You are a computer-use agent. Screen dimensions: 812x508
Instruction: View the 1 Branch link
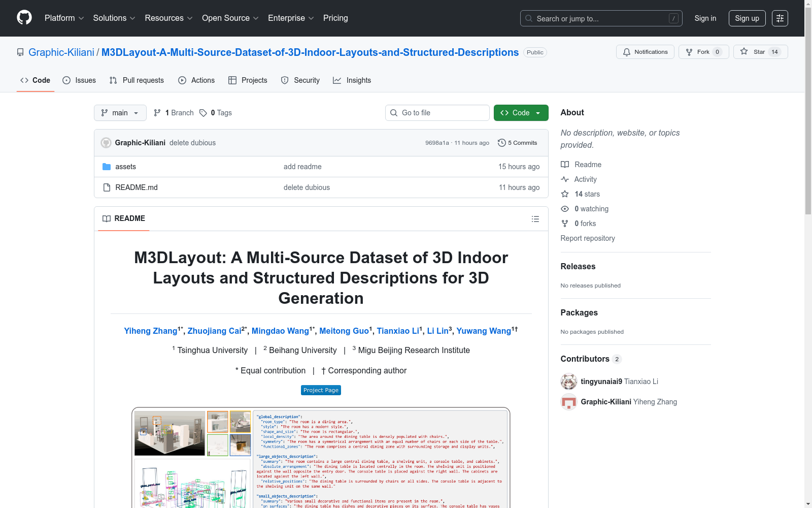coord(174,113)
